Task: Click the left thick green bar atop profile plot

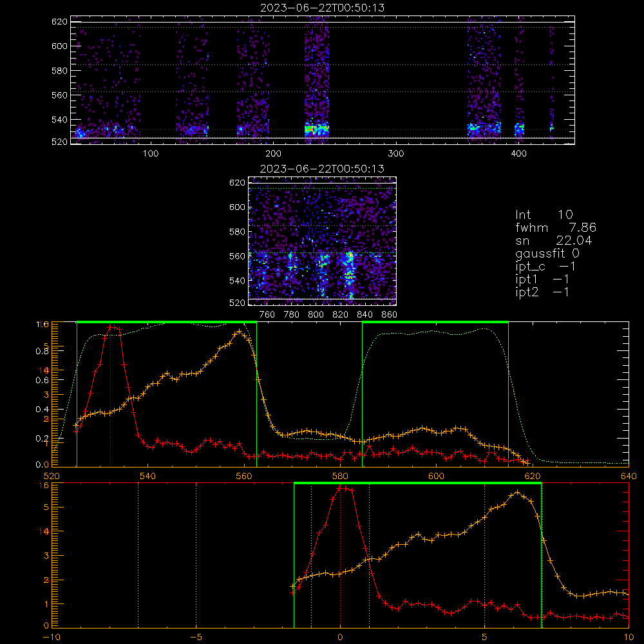Action: (x=167, y=323)
